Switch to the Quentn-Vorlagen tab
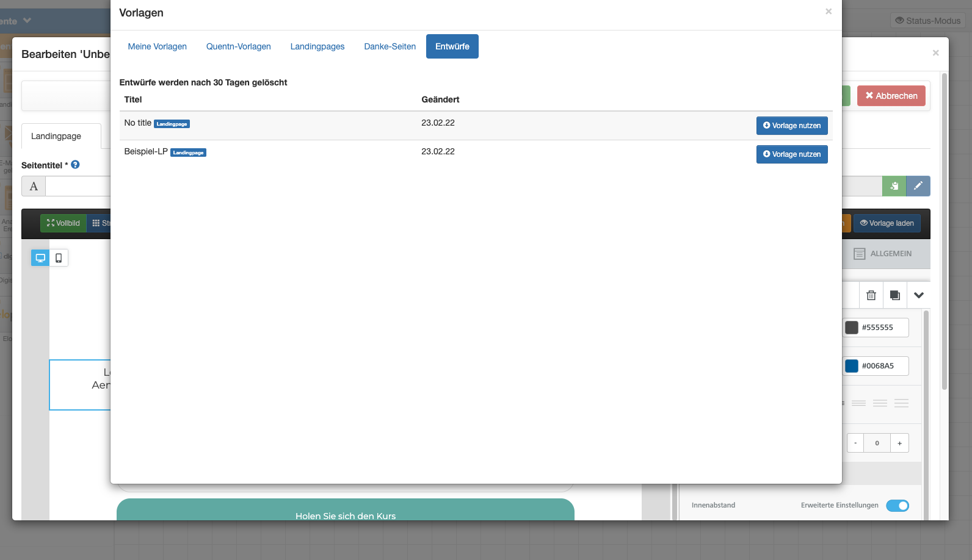Screen dimensions: 972x560 (x=238, y=46)
